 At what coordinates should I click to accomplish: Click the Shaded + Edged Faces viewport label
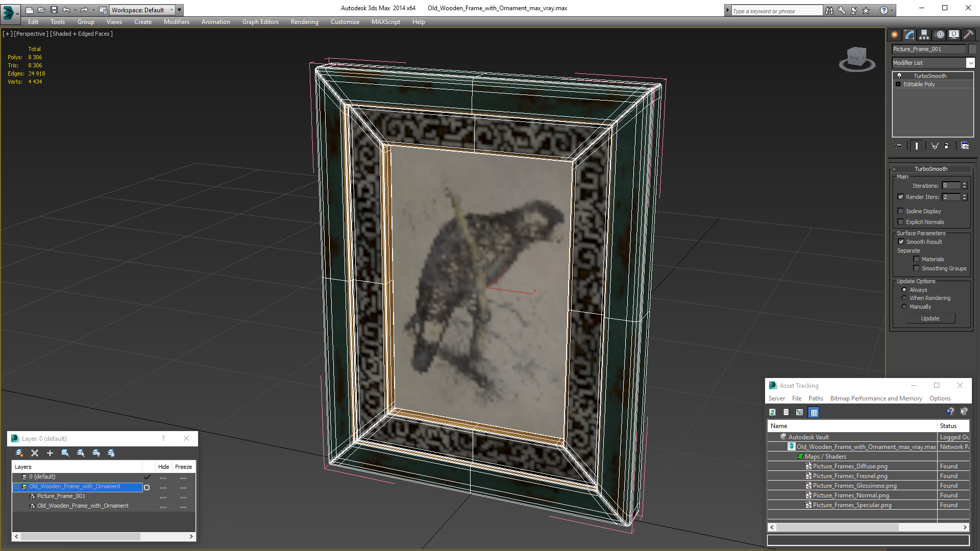(x=82, y=34)
